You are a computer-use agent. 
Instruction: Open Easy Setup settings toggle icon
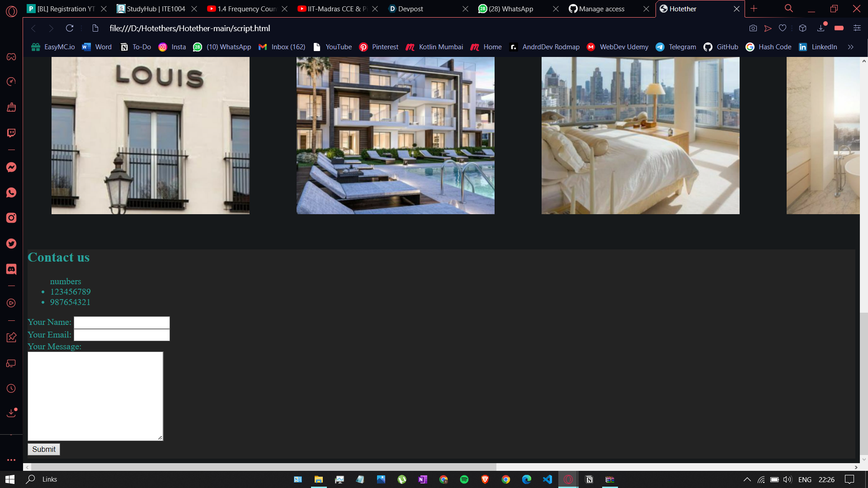point(857,28)
